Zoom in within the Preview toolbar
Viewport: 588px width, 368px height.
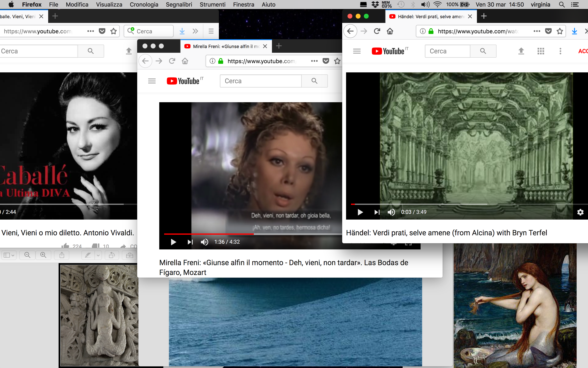(x=43, y=255)
